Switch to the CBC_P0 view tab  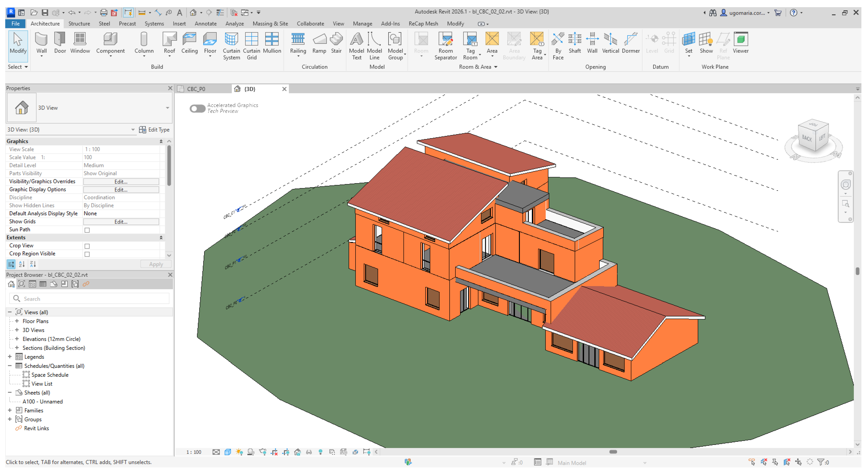[x=196, y=89]
